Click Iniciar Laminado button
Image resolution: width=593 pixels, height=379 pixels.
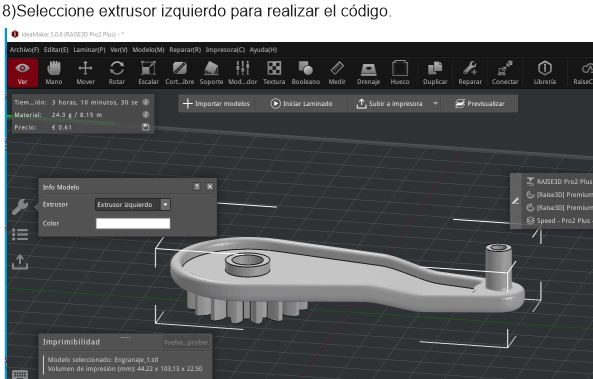pos(302,103)
